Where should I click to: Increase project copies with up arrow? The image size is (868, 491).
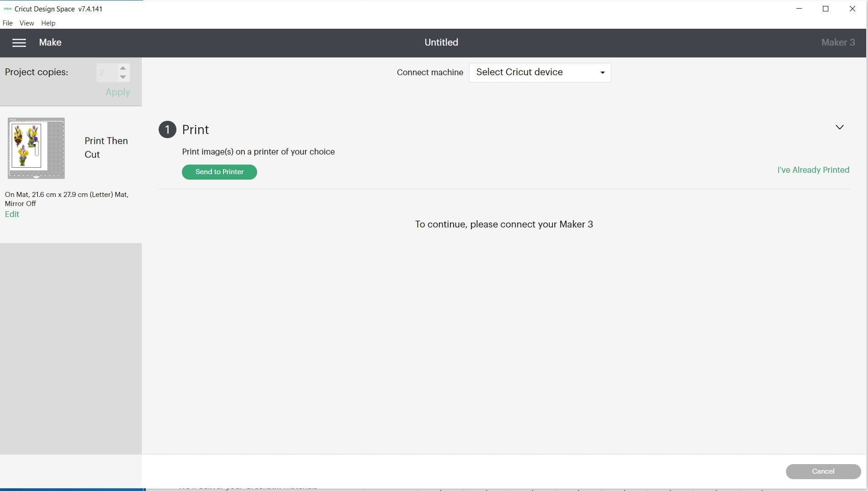[123, 68]
